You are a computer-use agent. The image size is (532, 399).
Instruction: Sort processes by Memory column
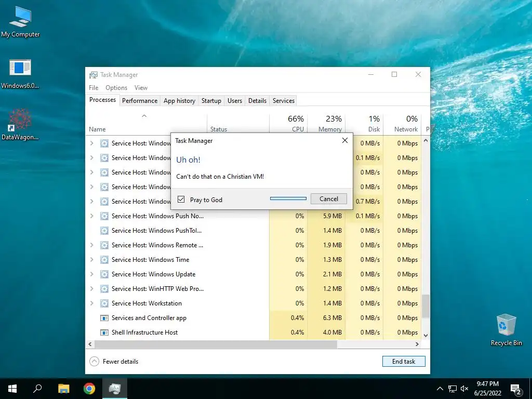[x=326, y=124]
